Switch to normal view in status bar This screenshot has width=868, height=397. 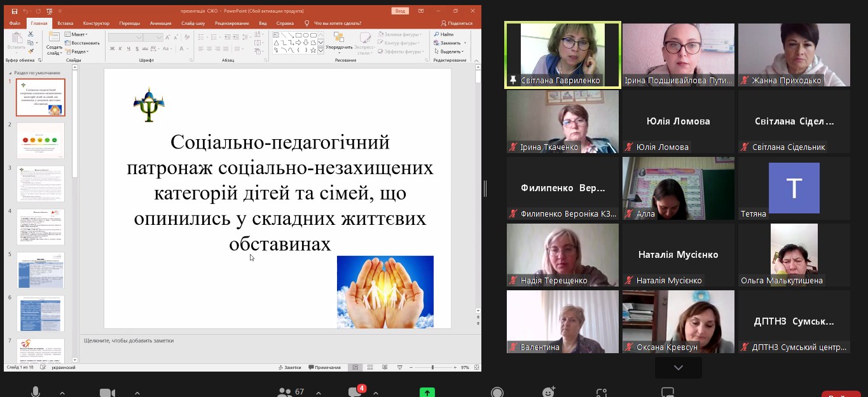point(355,367)
